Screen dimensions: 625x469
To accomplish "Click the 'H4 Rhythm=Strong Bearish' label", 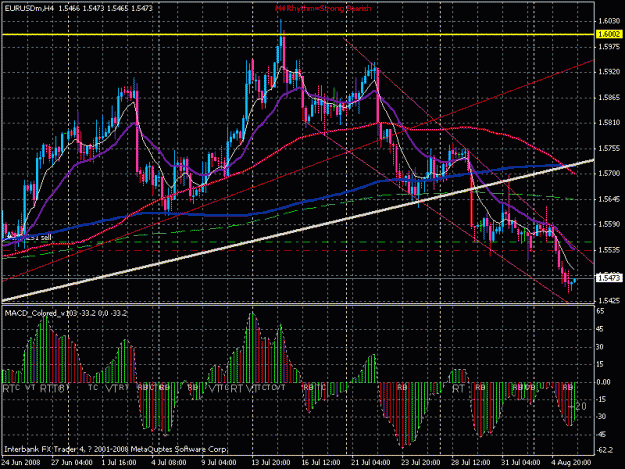I will (323, 8).
